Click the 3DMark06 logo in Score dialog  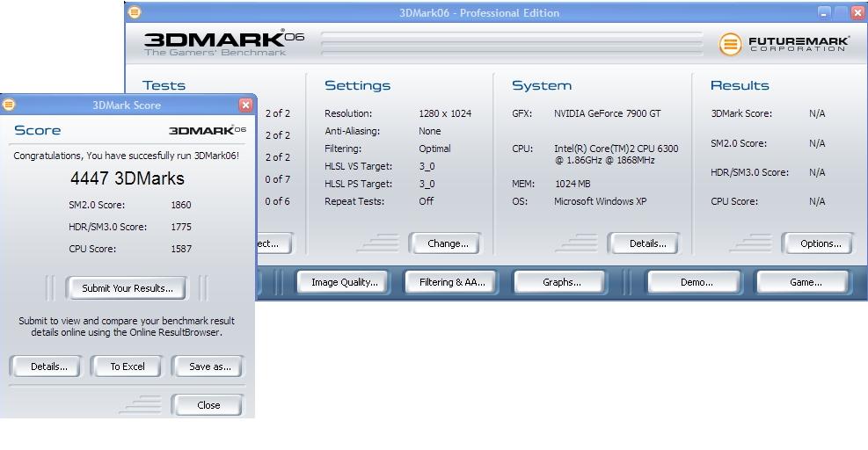tap(207, 130)
